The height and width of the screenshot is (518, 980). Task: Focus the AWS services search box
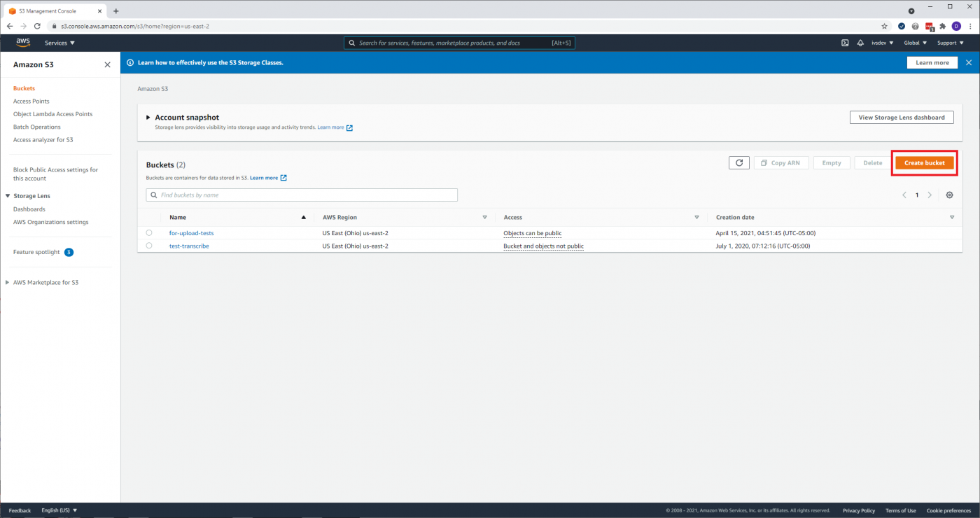coord(459,43)
